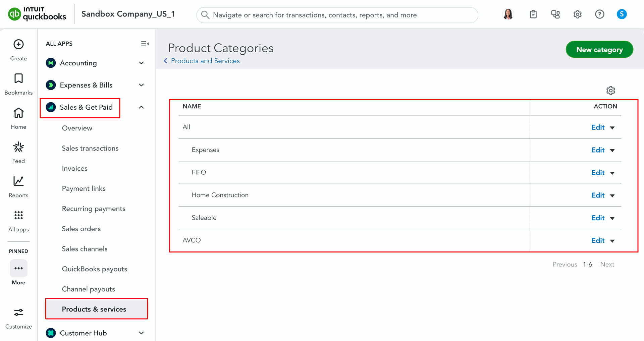Screen dimensions: 644x341
Task: Open the Help question mark icon
Action: [599, 14]
